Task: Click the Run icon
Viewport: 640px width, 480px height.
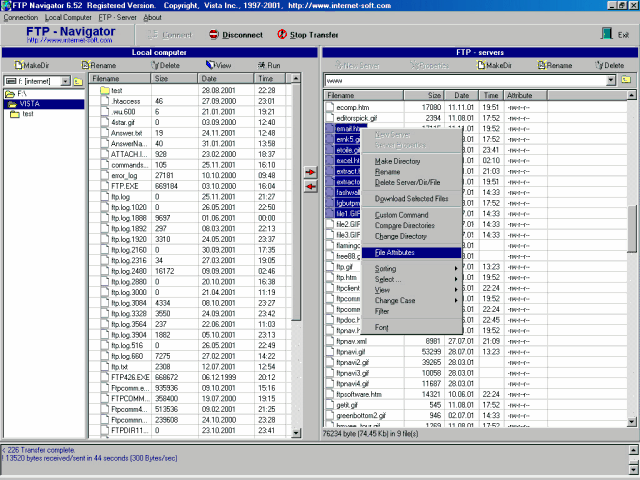Action: 262,65
